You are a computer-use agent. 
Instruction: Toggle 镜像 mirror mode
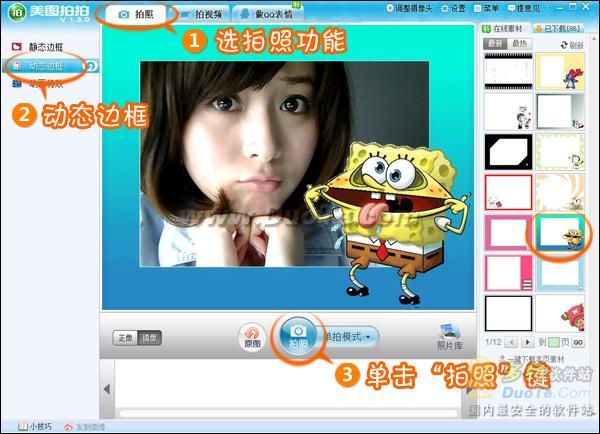click(x=149, y=338)
